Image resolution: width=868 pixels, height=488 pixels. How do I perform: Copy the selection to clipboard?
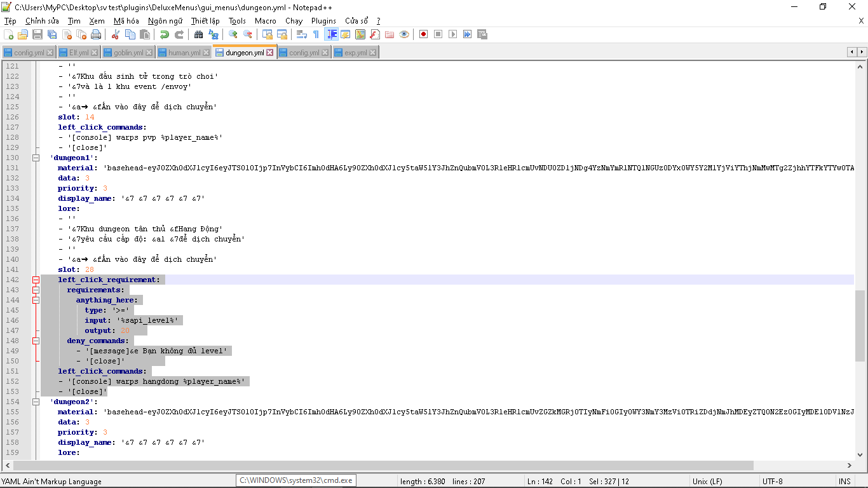click(130, 34)
